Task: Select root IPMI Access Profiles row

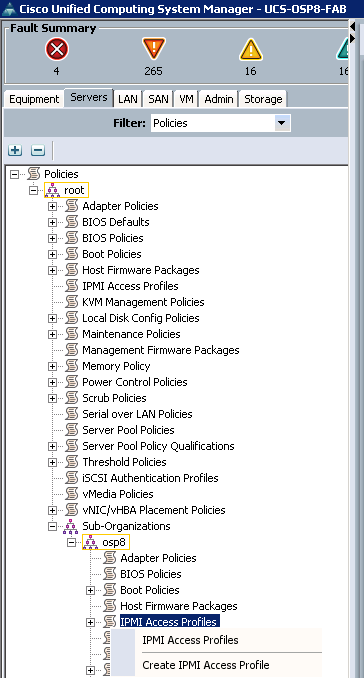Action: tap(130, 286)
